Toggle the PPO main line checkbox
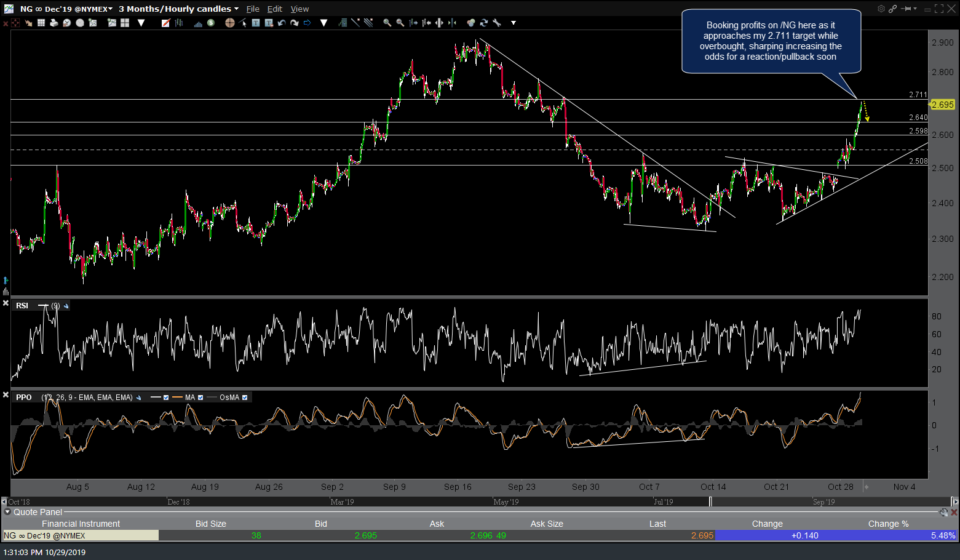 point(166,397)
